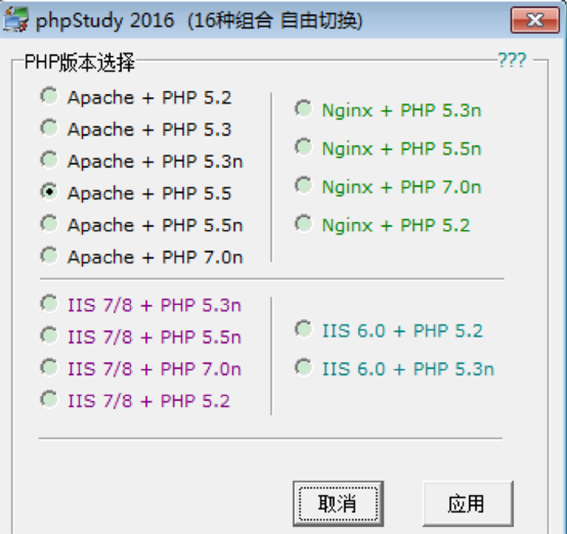The height and width of the screenshot is (534, 567).
Task: Click the 取消 cancel button
Action: pos(338,503)
